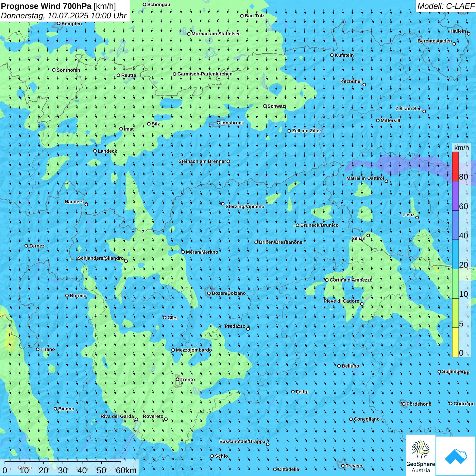
Task: Click the Murnau am Staffelsee label
Action: [216, 34]
